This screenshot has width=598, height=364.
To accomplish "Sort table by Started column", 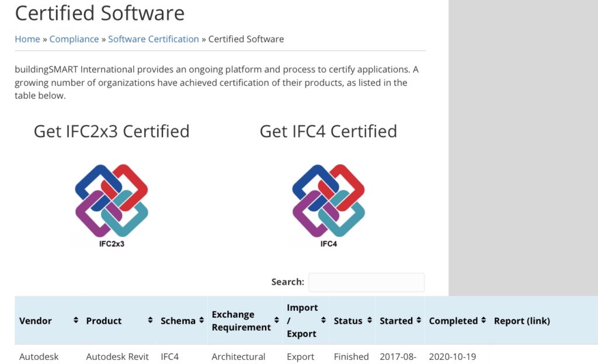I will 399,321.
